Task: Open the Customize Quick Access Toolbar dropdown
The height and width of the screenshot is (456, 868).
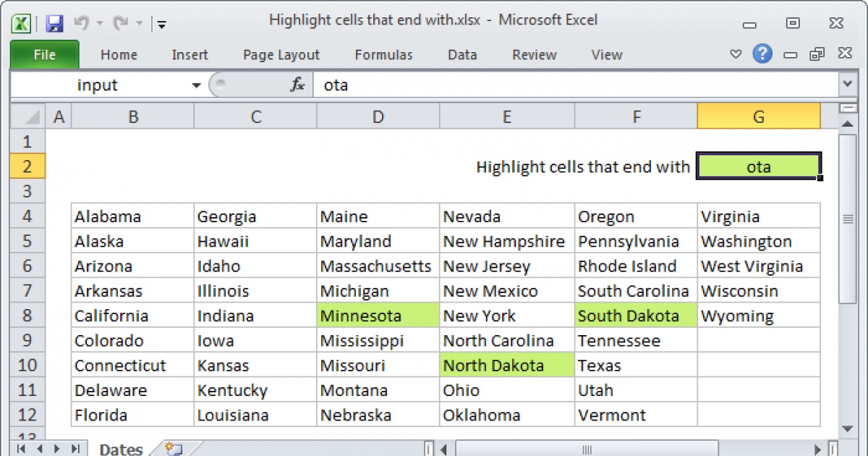Action: pos(161,24)
